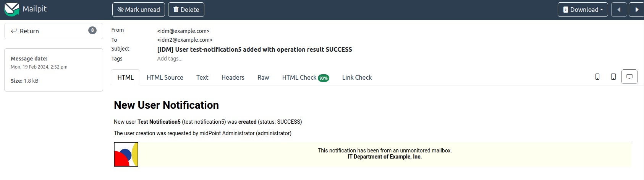The height and width of the screenshot is (180, 644).
Task: Switch to phone preview size
Action: click(597, 77)
